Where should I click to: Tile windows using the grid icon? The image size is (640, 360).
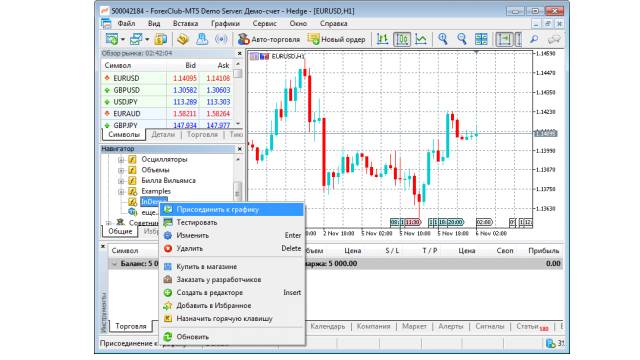click(x=481, y=40)
